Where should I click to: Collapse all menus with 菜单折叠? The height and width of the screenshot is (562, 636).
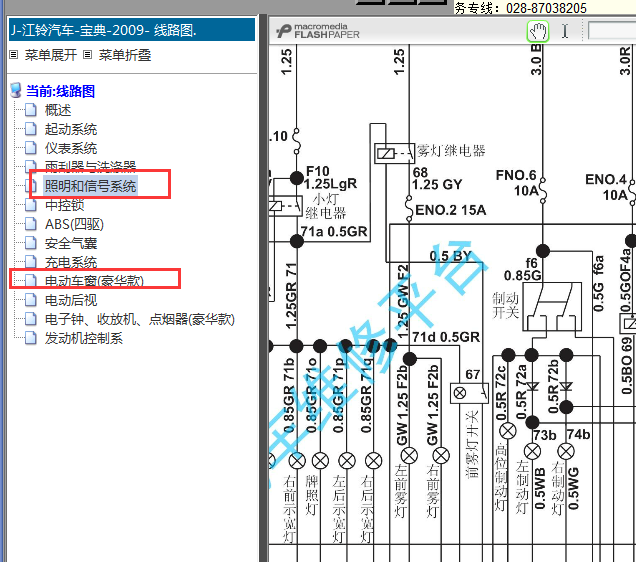(125, 55)
